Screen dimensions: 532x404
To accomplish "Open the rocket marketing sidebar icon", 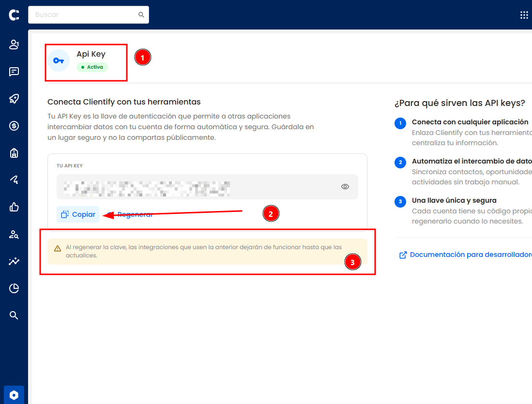I will tap(14, 99).
